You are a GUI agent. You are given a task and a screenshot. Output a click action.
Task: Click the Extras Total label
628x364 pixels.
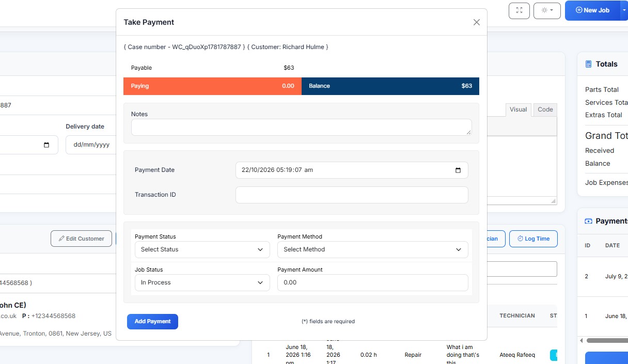[603, 115]
